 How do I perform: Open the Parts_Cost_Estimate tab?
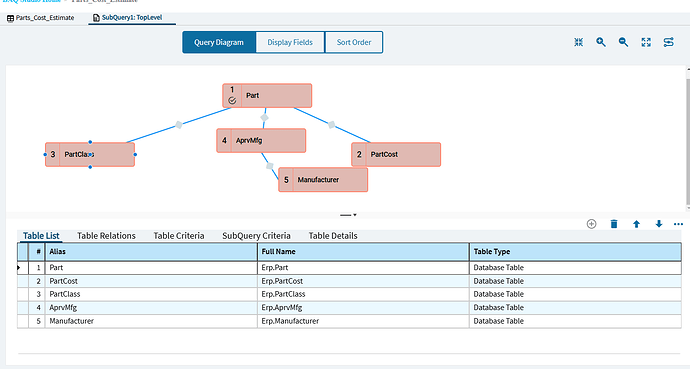[x=40, y=18]
